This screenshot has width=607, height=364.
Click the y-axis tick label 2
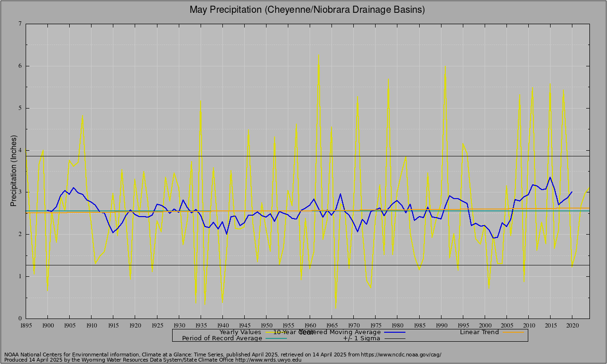(19, 234)
